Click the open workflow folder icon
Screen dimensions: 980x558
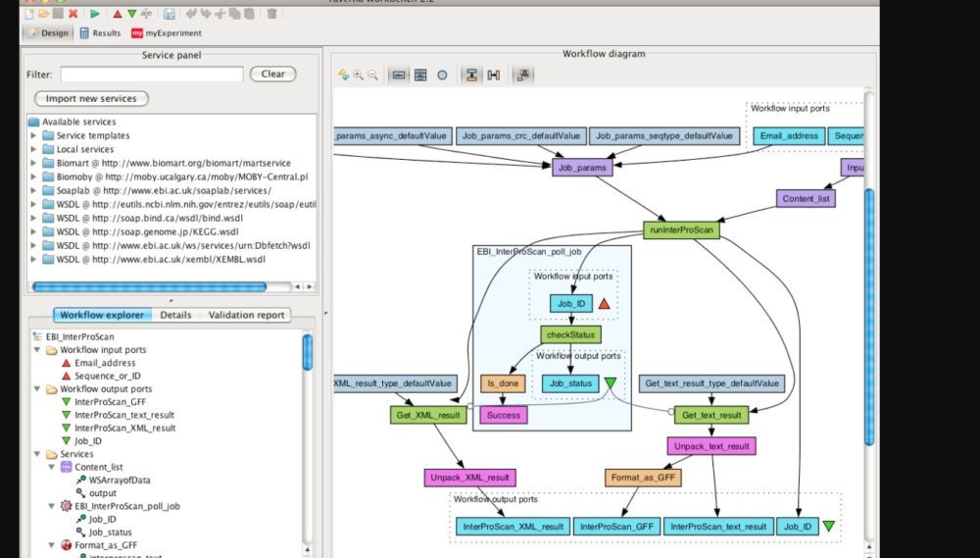coord(44,13)
